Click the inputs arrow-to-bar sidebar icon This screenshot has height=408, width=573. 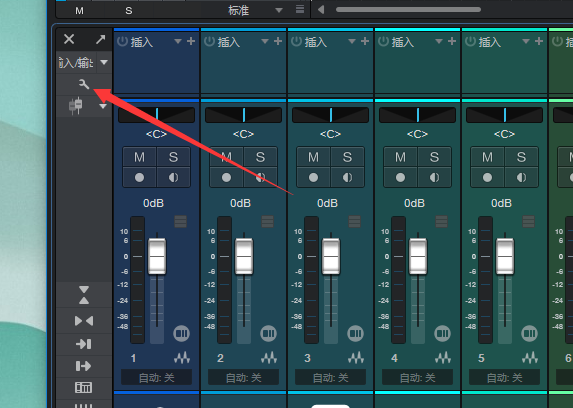84,344
